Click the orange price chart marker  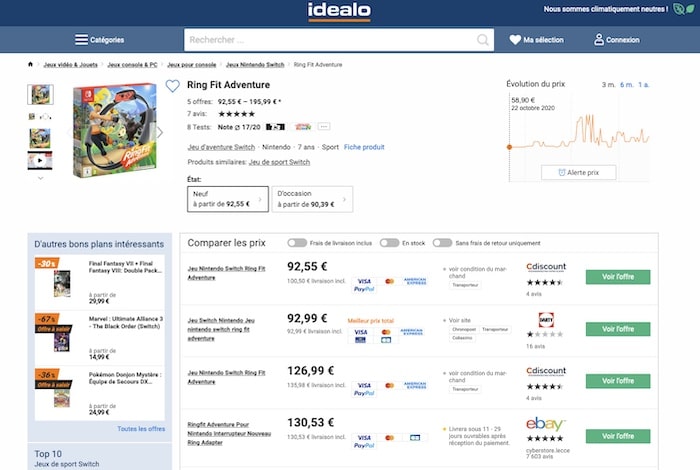(509, 147)
